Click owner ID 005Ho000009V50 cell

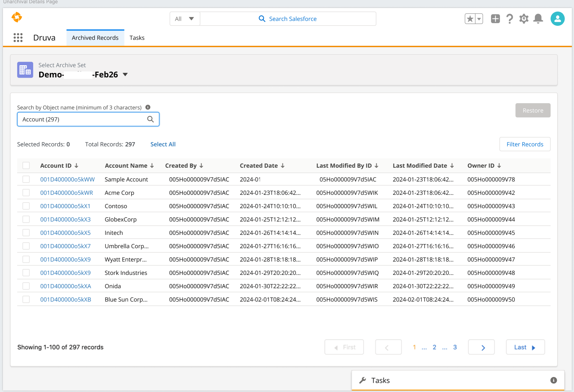[491, 299]
